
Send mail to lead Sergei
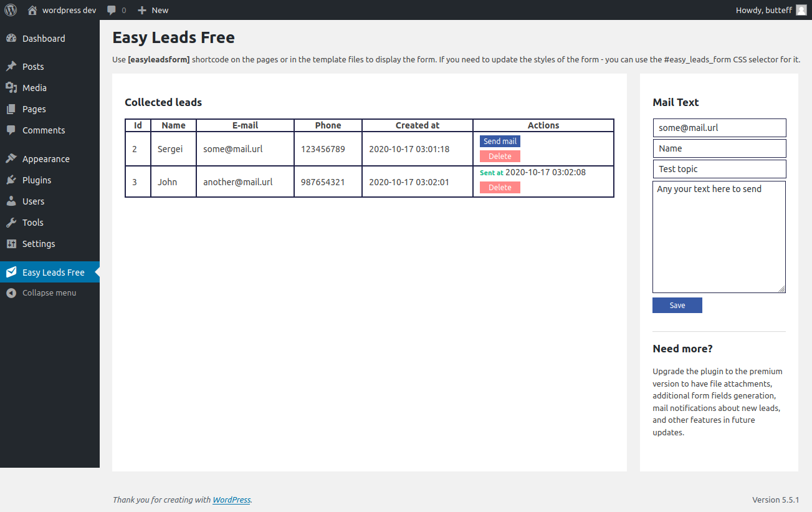point(500,142)
